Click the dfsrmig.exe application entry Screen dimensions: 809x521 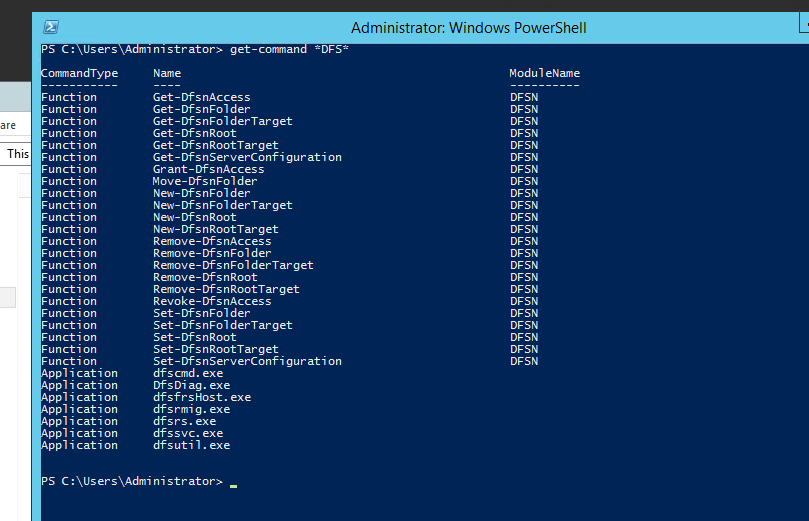coord(191,409)
